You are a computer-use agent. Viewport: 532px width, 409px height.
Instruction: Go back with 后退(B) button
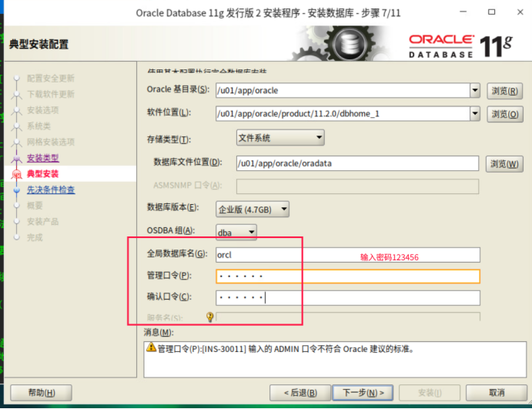coord(300,393)
